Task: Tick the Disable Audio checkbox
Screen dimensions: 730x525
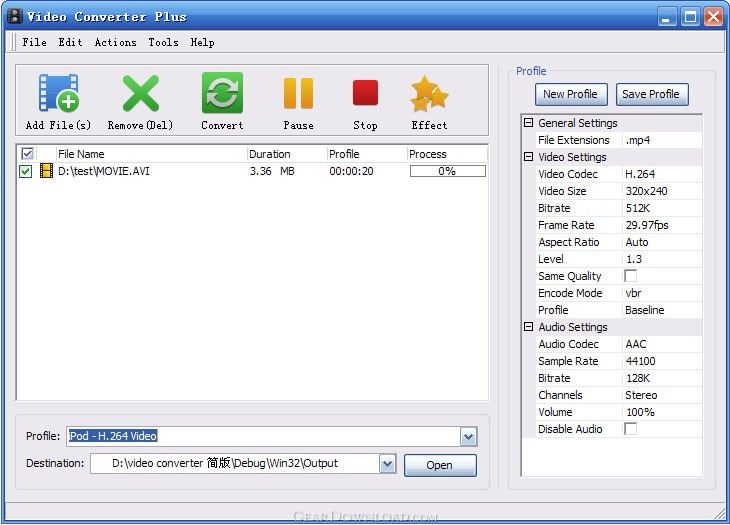Action: pos(630,429)
